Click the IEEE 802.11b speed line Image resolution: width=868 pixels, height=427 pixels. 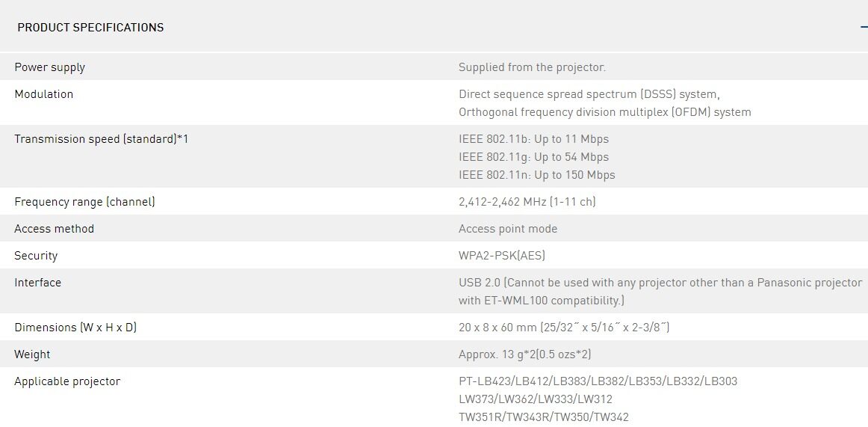click(x=533, y=139)
